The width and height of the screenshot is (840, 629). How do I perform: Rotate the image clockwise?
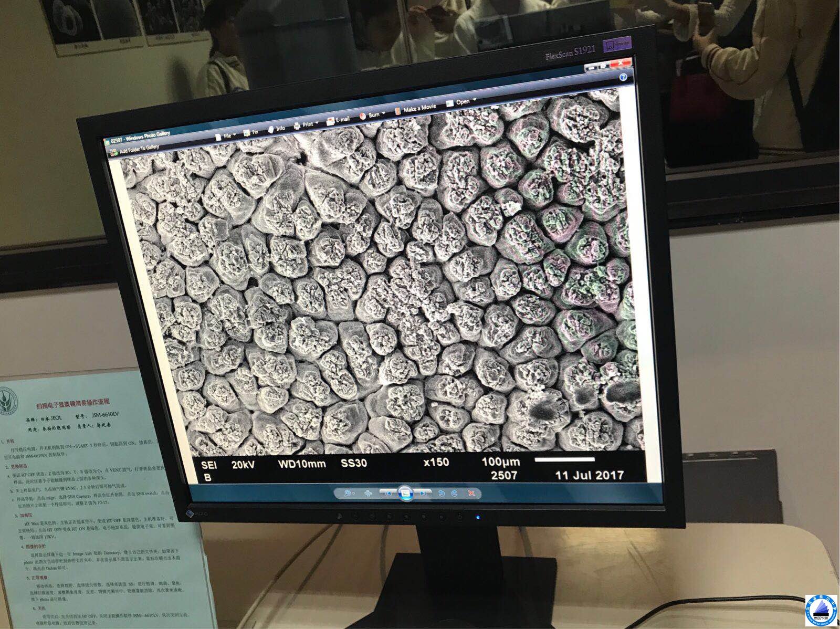[x=455, y=493]
